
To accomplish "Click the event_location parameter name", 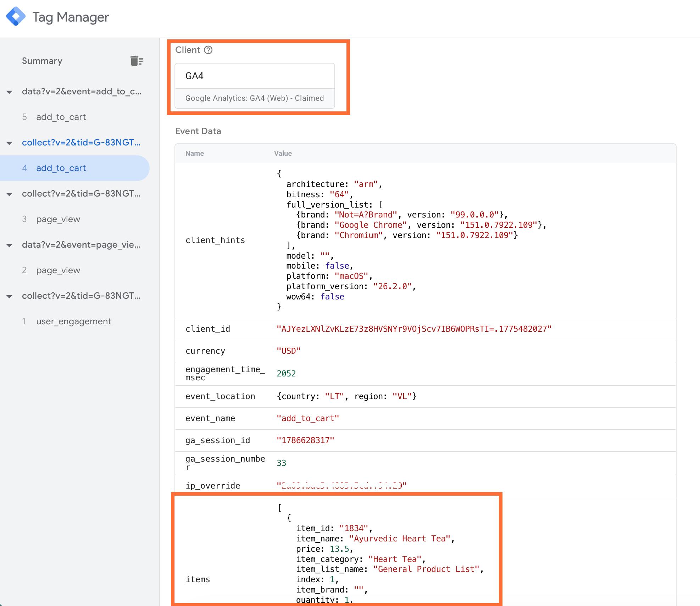I will (x=220, y=396).
